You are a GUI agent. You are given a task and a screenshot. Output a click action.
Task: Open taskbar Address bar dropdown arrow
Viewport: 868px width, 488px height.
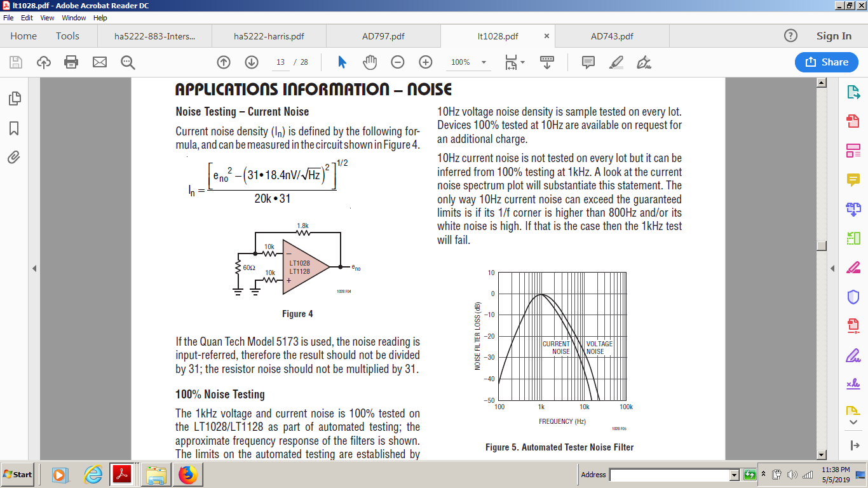(x=735, y=475)
